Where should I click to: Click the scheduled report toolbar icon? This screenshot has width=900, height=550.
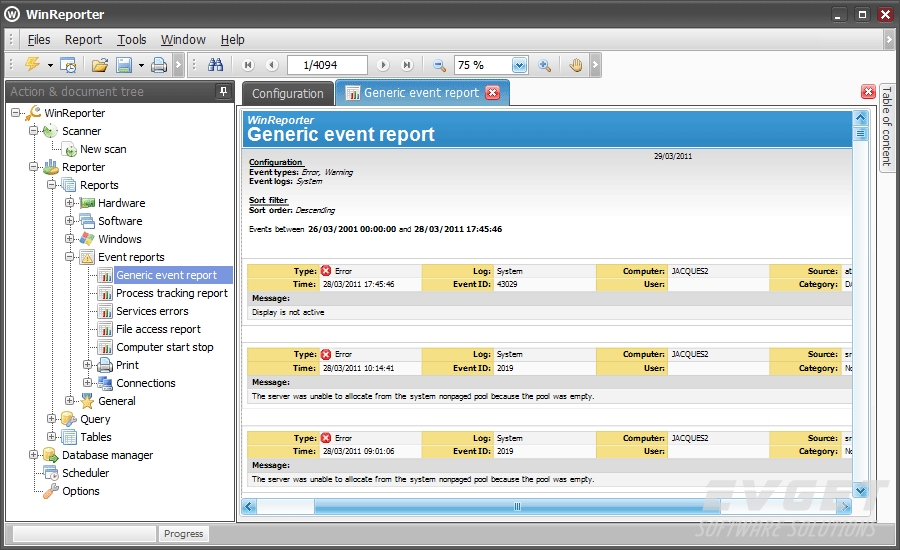coord(68,65)
